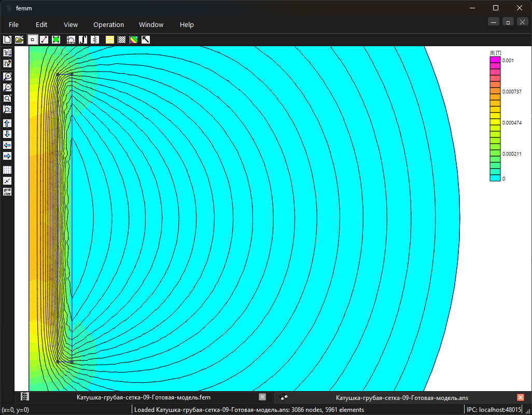Click the list with down-arrow icon
Viewport: 532px width, 415px height.
[7, 52]
